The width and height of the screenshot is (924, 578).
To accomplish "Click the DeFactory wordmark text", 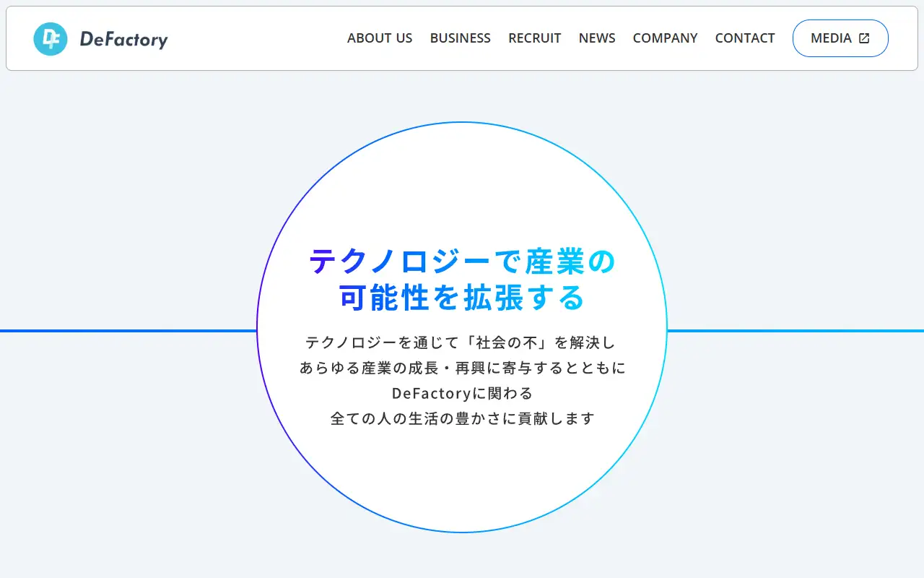I will click(123, 40).
